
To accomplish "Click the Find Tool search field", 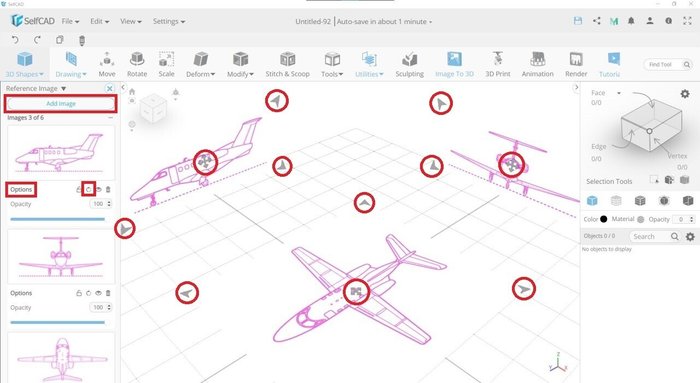I will pos(668,65).
